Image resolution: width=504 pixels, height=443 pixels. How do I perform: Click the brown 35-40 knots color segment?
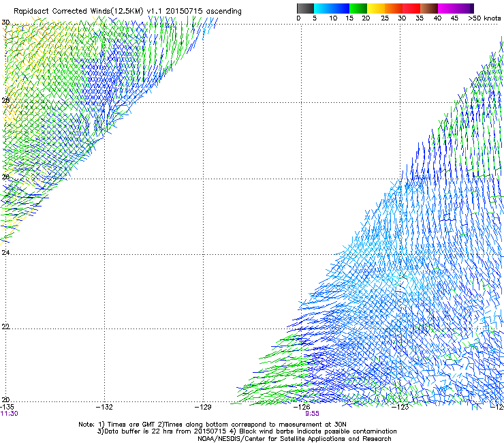click(x=429, y=8)
